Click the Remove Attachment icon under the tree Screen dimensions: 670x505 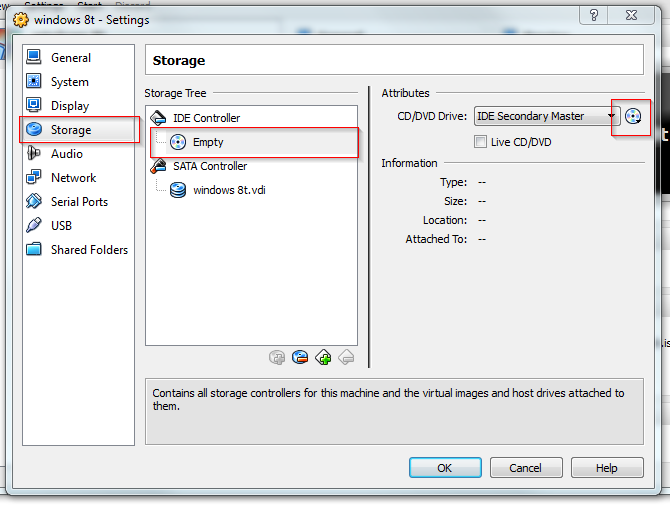click(300, 357)
